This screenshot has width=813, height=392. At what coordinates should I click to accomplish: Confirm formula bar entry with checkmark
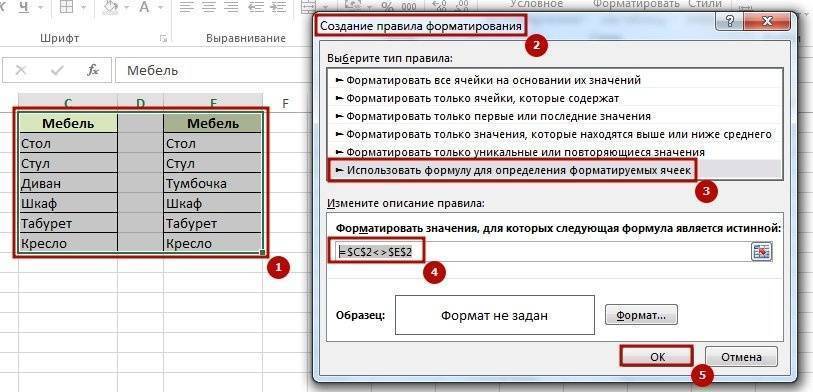tap(57, 70)
